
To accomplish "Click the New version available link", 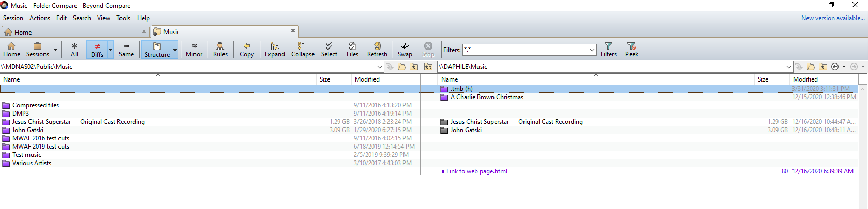I will click(832, 18).
